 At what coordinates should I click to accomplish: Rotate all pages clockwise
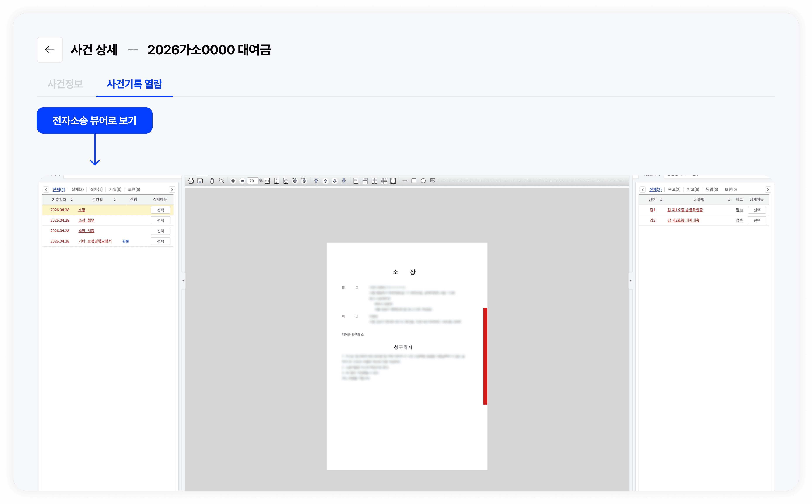(304, 181)
